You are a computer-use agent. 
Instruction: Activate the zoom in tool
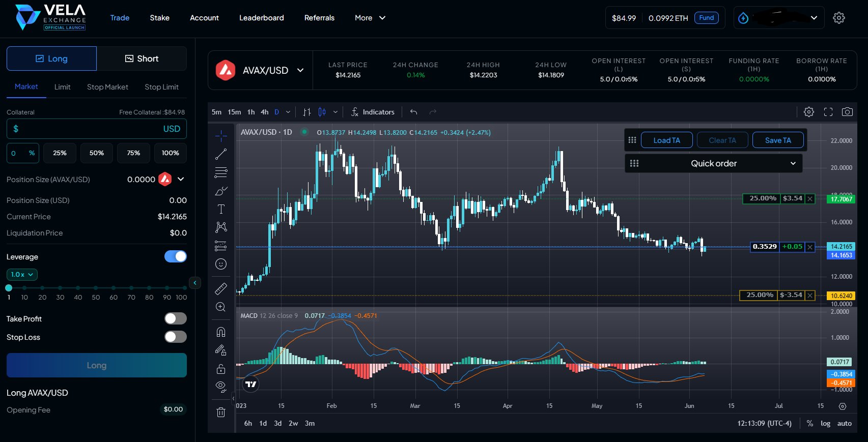[x=221, y=307]
